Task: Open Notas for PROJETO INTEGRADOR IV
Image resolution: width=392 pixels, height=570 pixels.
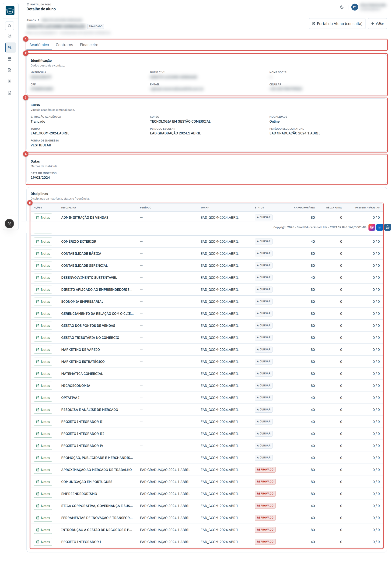Action: 43,446
